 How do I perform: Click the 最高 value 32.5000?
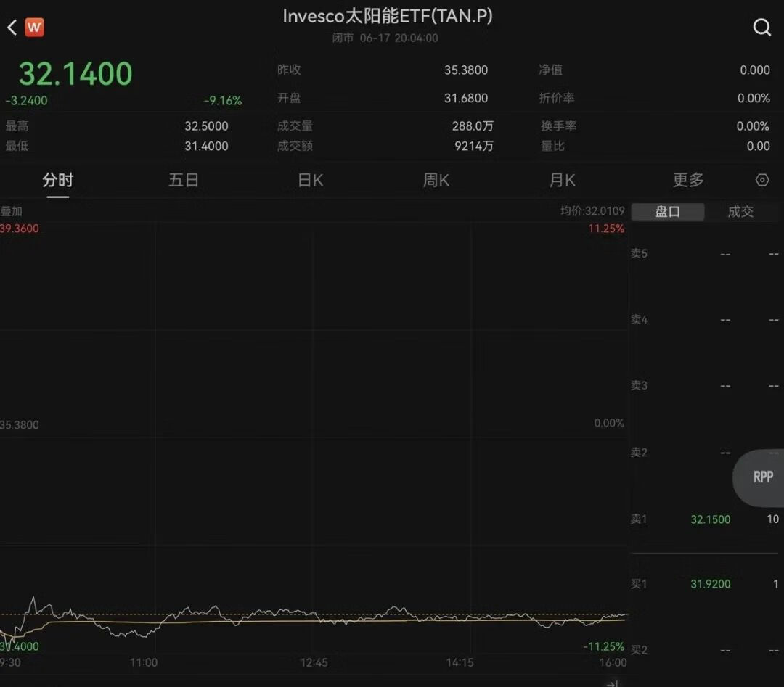[206, 126]
